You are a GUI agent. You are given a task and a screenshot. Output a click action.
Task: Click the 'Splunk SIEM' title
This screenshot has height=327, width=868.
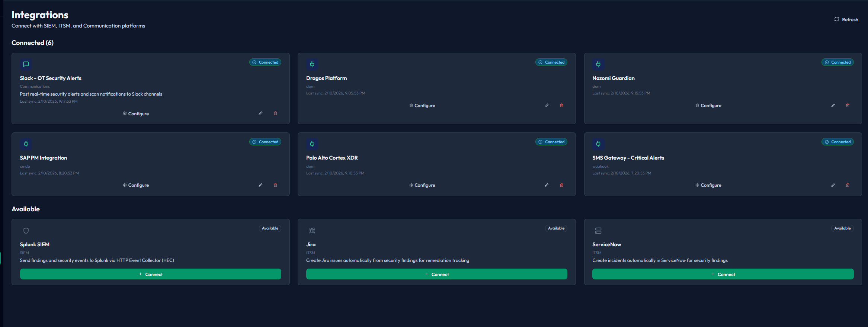[x=35, y=244]
